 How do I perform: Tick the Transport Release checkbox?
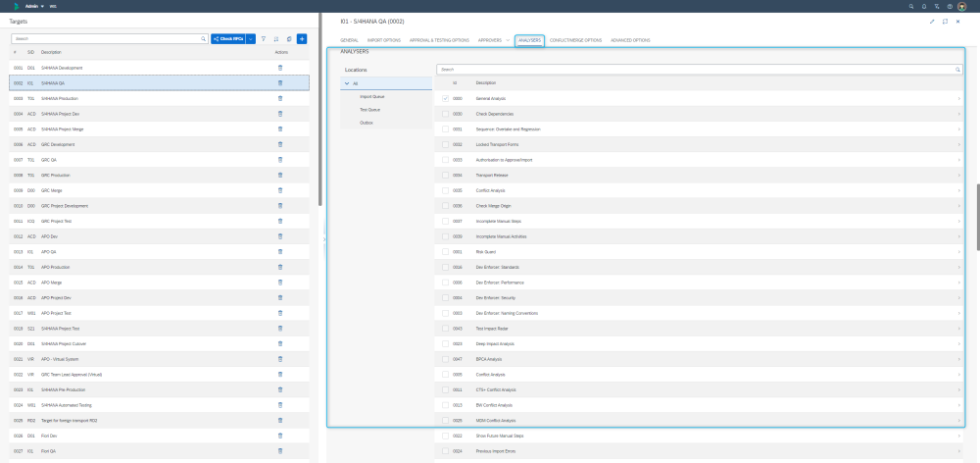[x=445, y=176]
